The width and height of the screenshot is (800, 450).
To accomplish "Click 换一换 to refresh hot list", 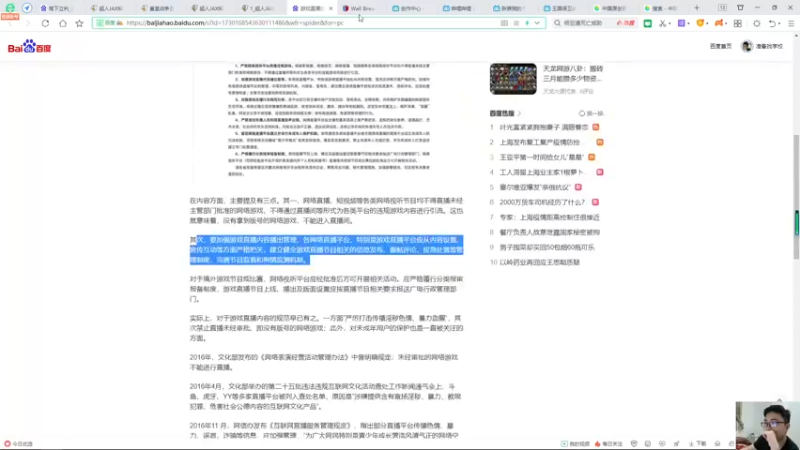I will pos(591,113).
